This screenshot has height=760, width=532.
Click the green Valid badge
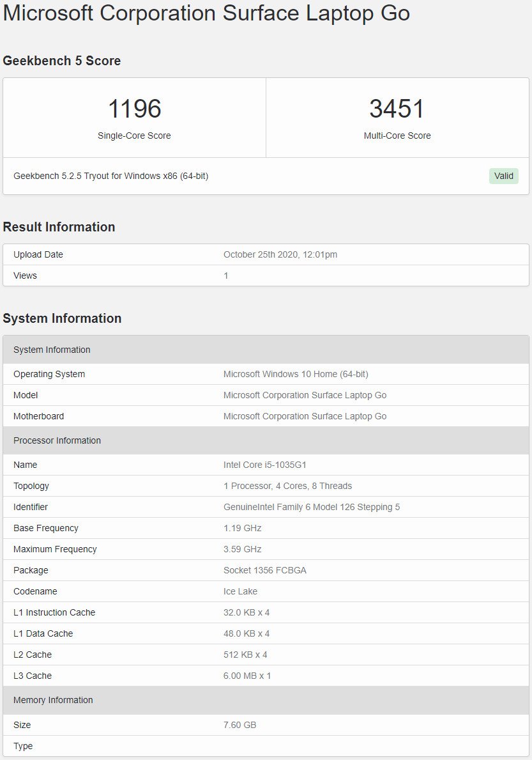pyautogui.click(x=503, y=176)
